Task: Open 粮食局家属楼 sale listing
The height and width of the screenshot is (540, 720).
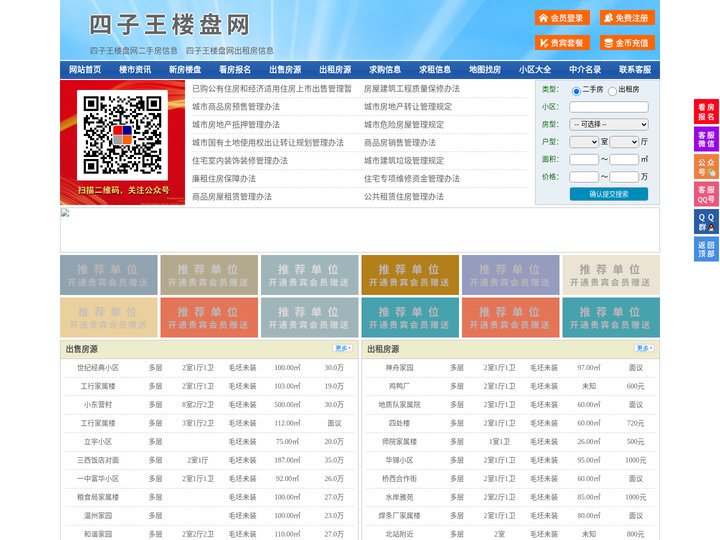Action: tap(98, 497)
